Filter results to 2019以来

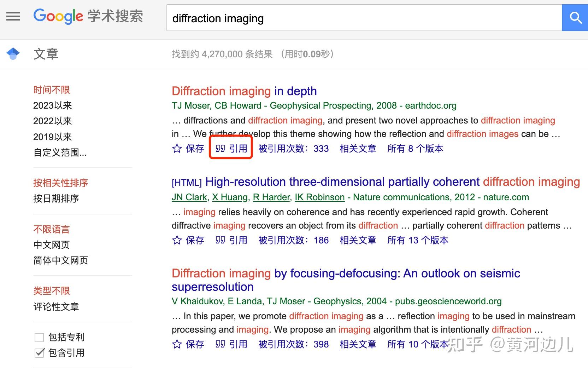[x=53, y=137]
